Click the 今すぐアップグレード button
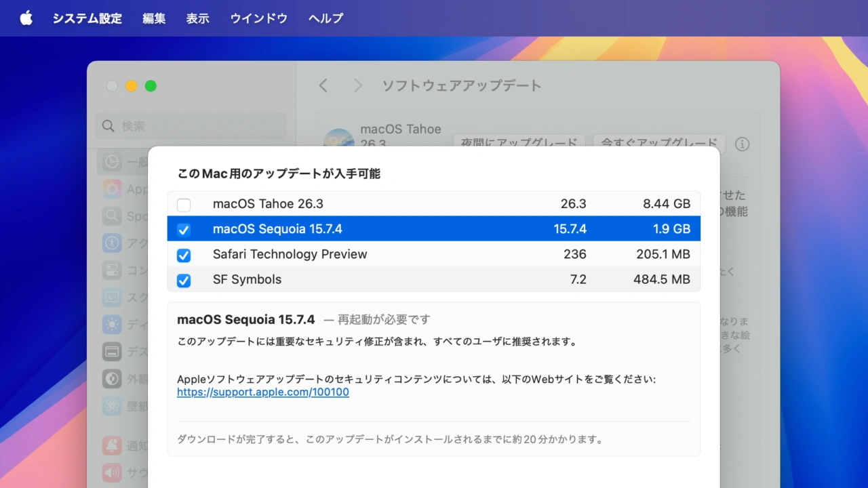 click(x=658, y=144)
